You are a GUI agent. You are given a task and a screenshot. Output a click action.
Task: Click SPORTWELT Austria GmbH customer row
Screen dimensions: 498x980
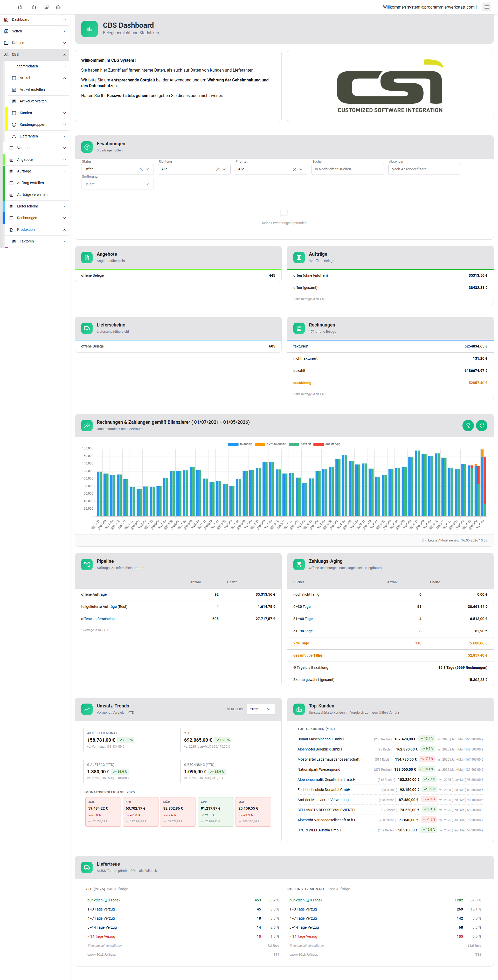390,830
